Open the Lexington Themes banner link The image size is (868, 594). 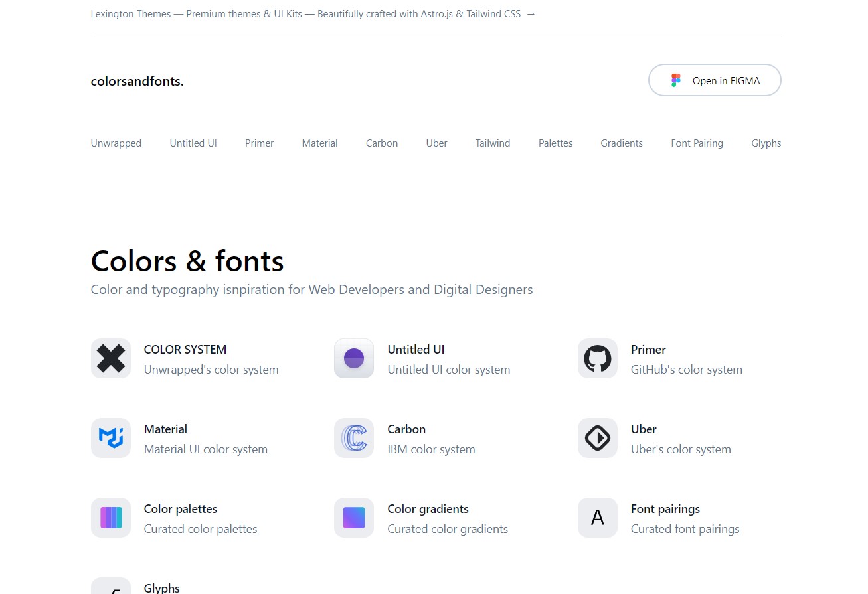pyautogui.click(x=313, y=14)
